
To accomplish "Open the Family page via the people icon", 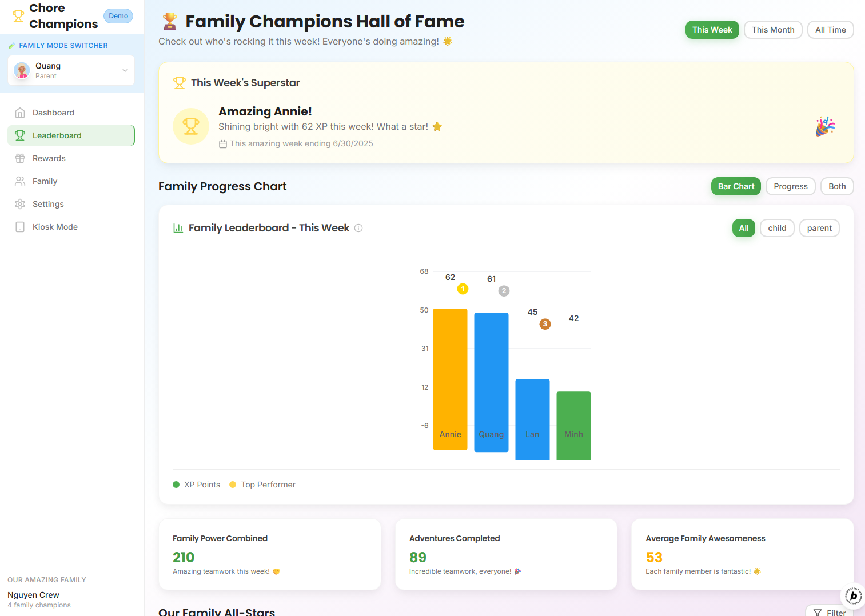I will pyautogui.click(x=20, y=181).
